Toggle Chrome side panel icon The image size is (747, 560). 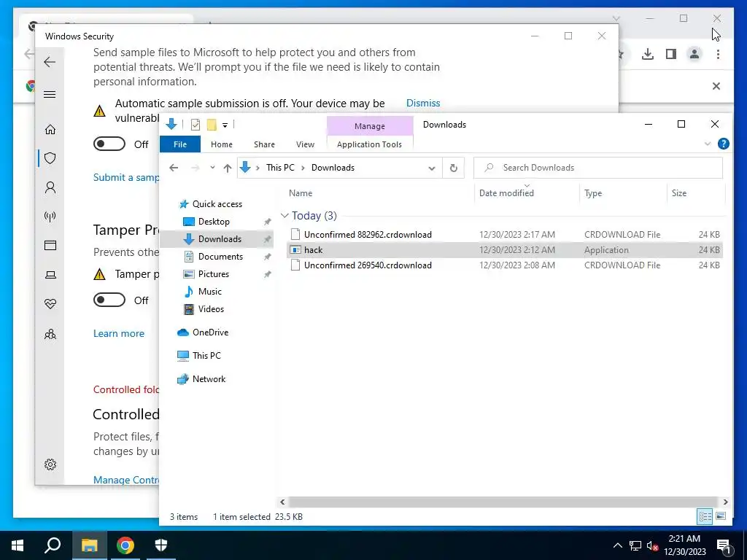671,54
